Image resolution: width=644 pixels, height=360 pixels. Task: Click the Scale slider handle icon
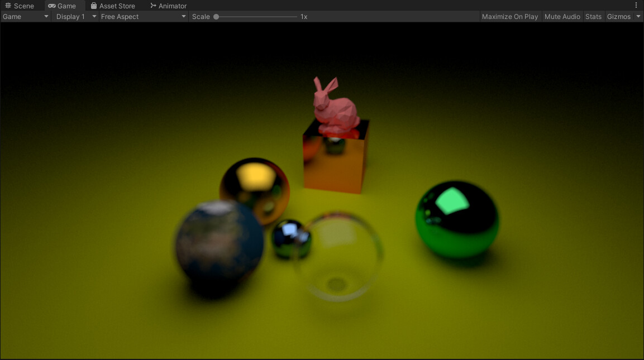point(217,16)
